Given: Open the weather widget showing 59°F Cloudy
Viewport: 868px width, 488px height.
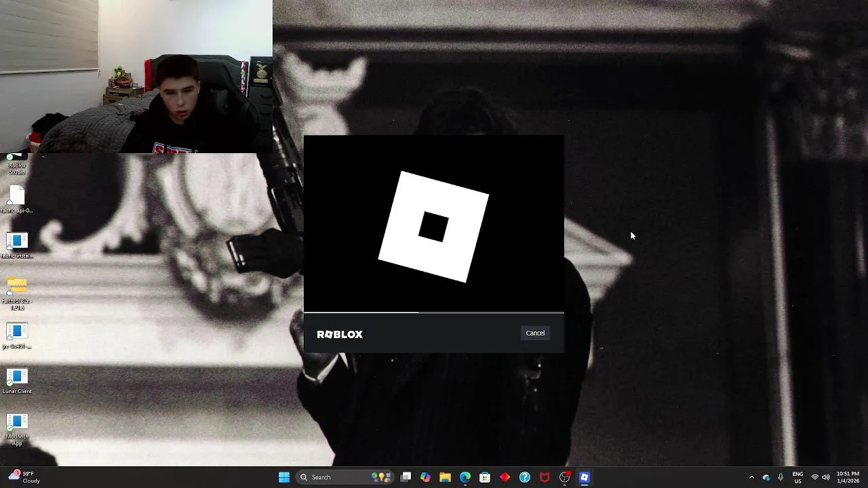Looking at the screenshot, I should (24, 477).
